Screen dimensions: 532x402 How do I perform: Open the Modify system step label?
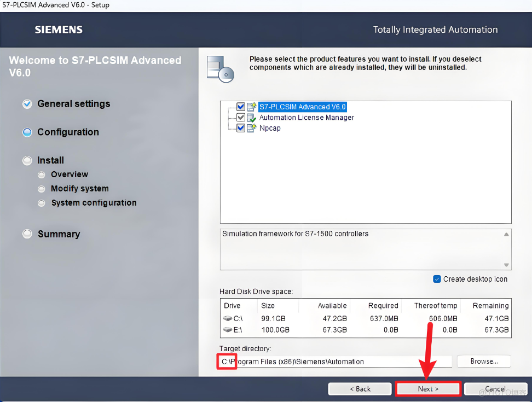[x=80, y=189]
